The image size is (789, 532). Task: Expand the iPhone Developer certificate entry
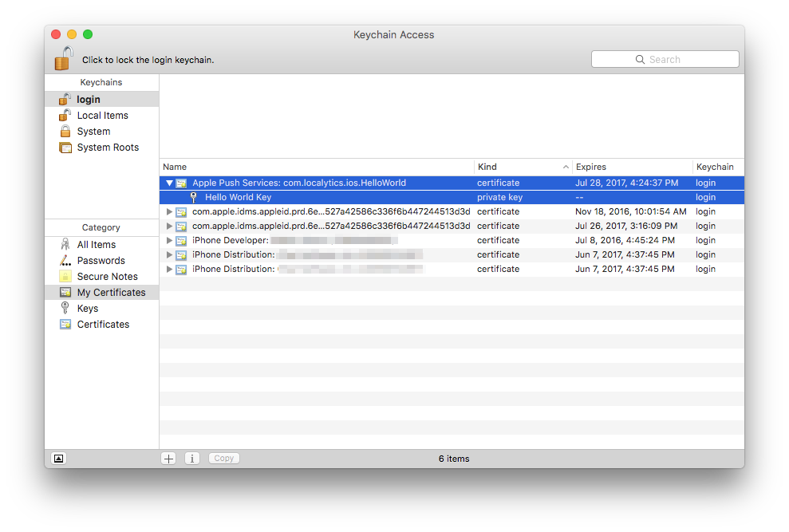[168, 240]
